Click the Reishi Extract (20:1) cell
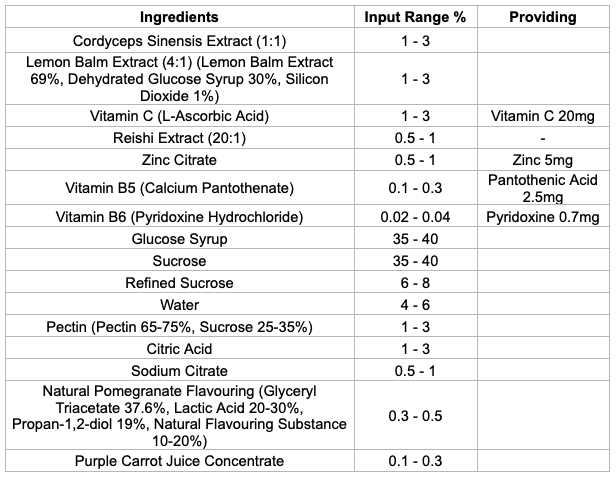 click(x=179, y=137)
